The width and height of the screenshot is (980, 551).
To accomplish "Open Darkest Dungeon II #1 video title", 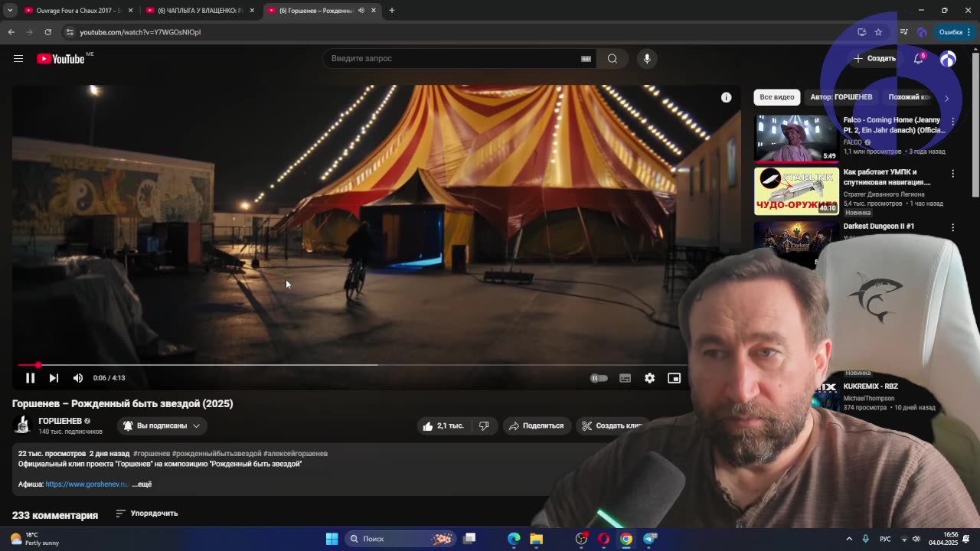I will tap(878, 227).
